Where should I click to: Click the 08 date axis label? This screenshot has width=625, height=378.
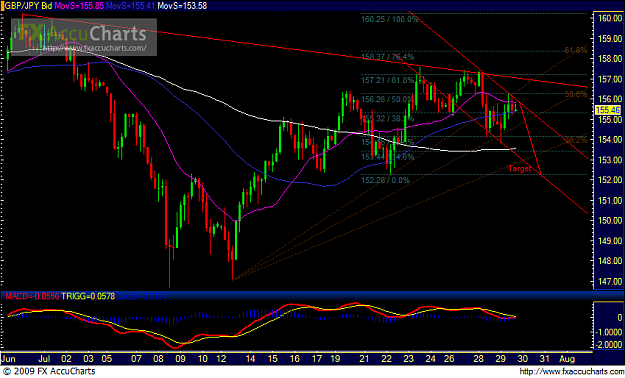[158, 358]
